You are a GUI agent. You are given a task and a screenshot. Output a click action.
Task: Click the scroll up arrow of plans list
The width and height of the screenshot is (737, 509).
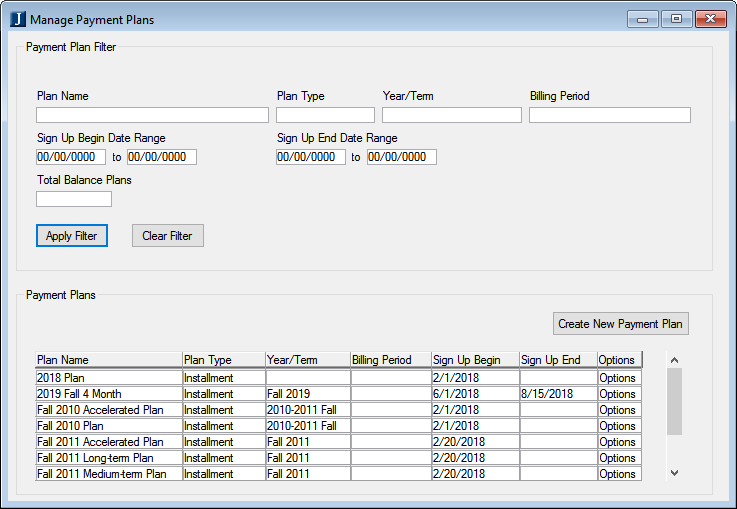pos(673,360)
